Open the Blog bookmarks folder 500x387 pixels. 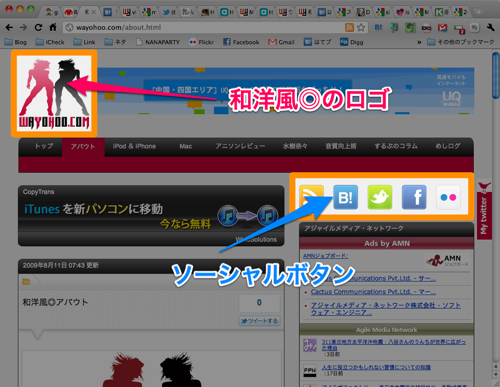click(x=15, y=42)
